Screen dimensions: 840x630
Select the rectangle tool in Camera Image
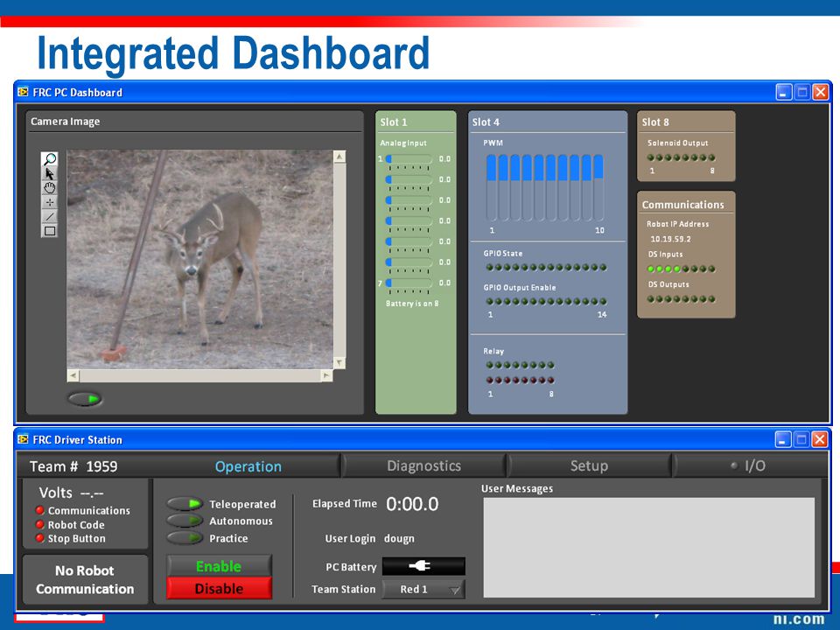pyautogui.click(x=50, y=231)
